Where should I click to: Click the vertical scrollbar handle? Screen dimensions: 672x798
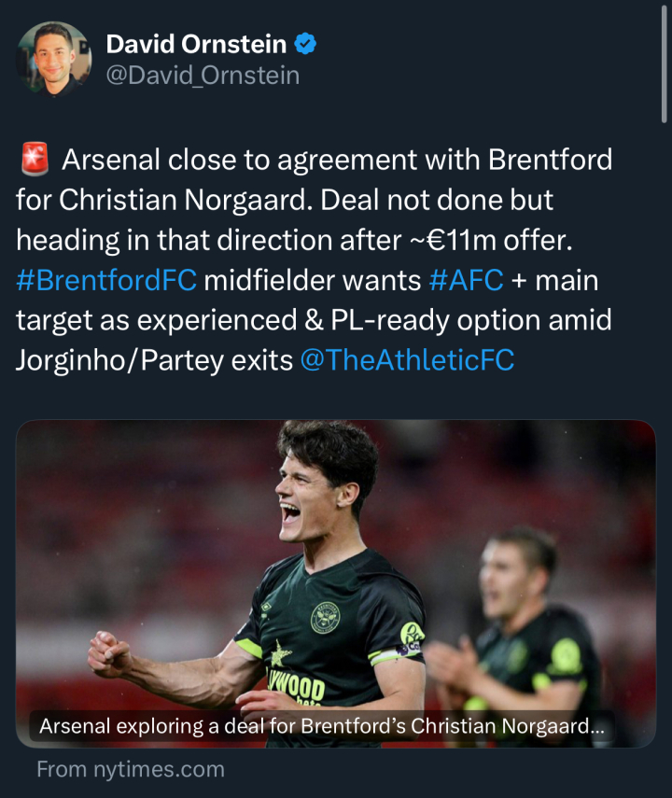(x=664, y=63)
